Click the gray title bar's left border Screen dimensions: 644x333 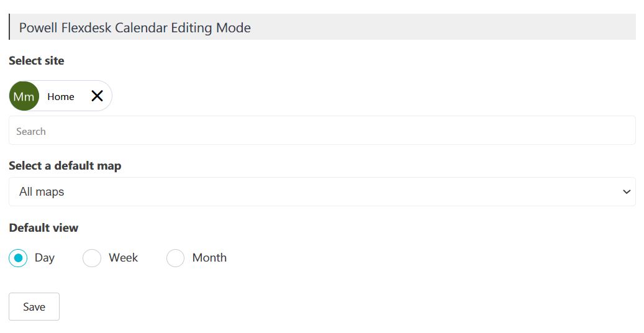click(9, 27)
